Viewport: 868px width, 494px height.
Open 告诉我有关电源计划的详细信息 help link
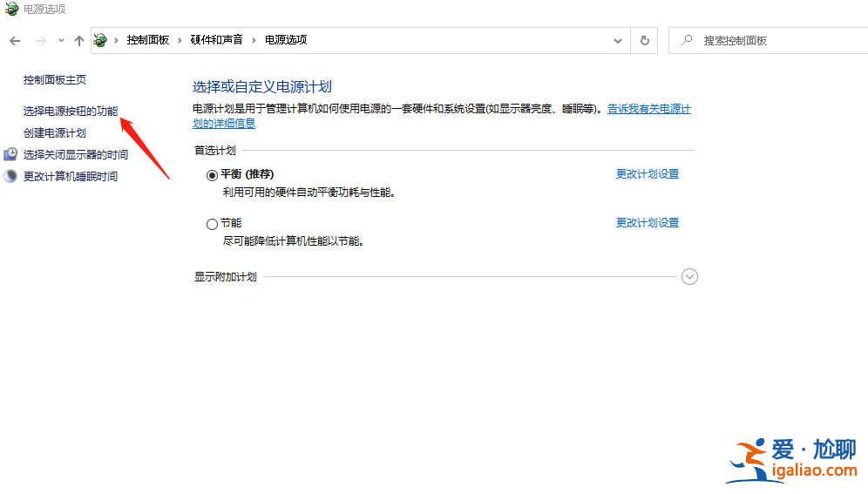click(648, 109)
